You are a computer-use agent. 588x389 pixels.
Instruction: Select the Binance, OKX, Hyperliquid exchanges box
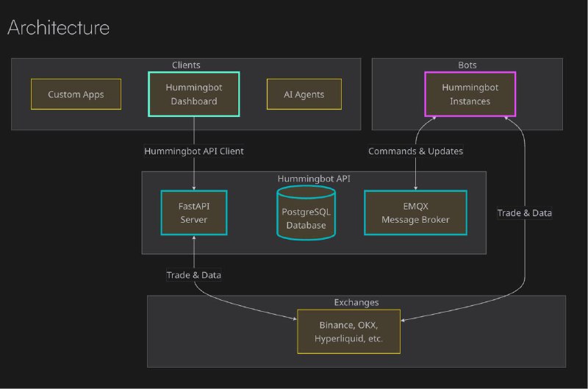tap(348, 331)
